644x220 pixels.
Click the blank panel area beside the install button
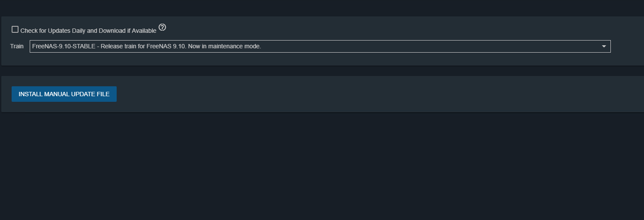click(379, 94)
